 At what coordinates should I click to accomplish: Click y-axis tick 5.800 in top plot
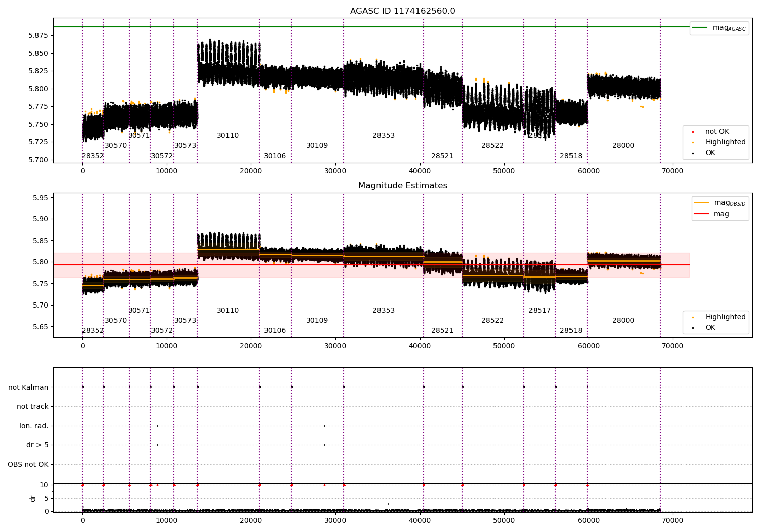tap(39, 89)
